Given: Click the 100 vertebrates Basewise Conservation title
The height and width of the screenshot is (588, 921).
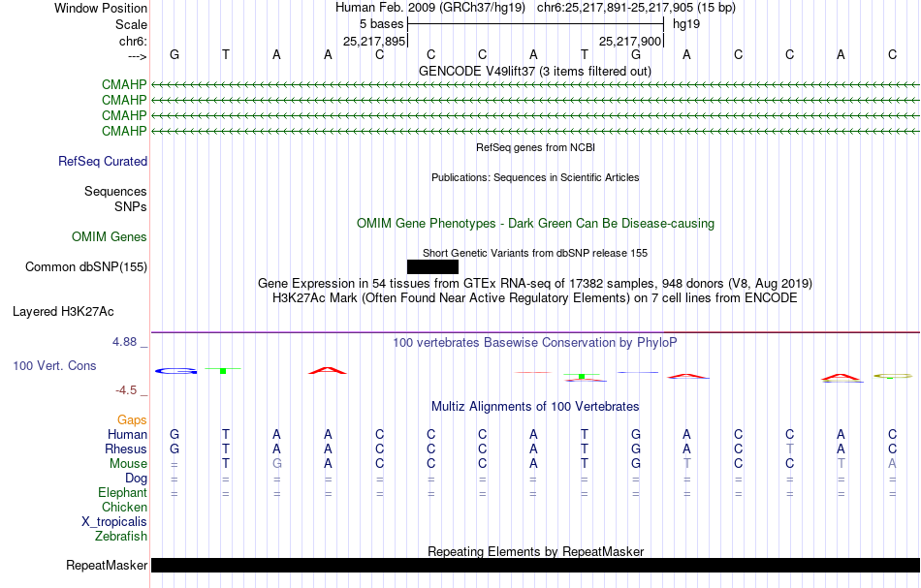Looking at the screenshot, I should pos(534,342).
